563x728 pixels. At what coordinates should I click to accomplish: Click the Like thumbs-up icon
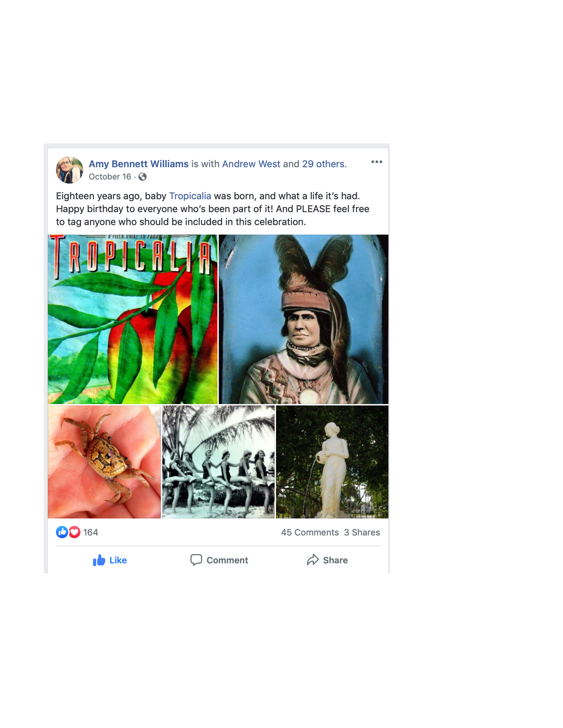tap(99, 560)
